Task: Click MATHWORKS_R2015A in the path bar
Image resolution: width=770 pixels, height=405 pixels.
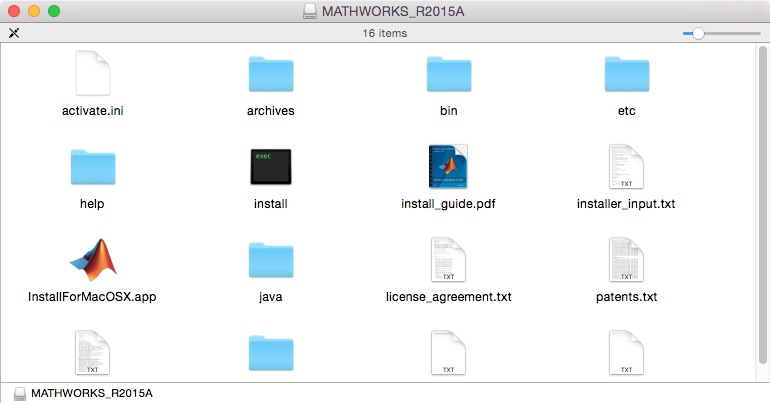Action: [x=92, y=393]
